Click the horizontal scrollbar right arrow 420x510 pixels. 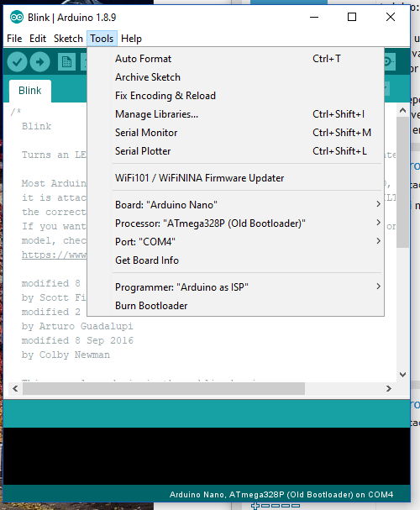tap(388, 389)
